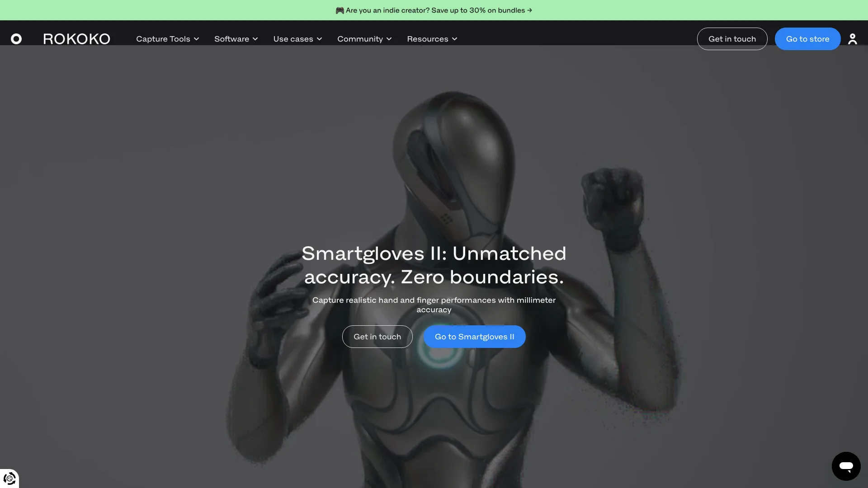Click the Go to store button
Image resolution: width=868 pixels, height=488 pixels.
point(807,39)
